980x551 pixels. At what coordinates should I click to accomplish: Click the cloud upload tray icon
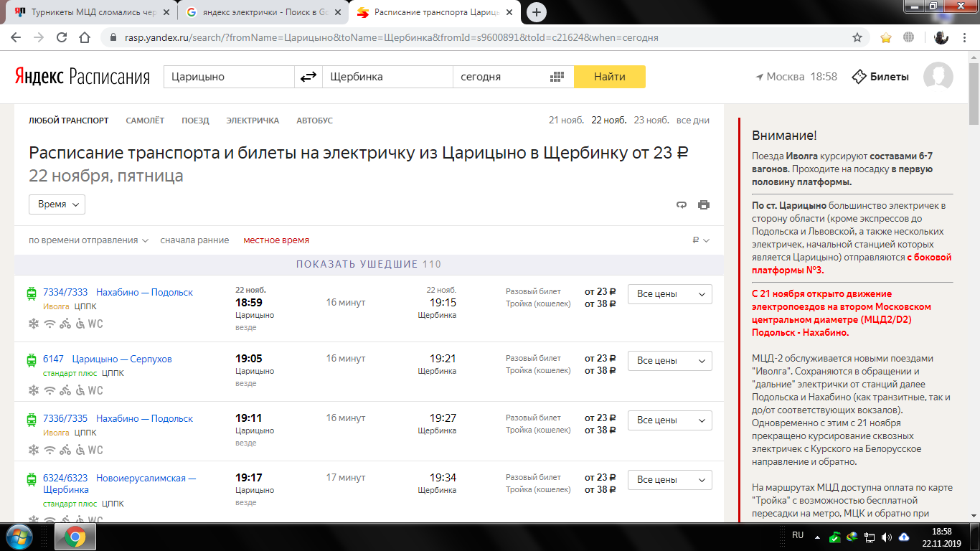(904, 537)
